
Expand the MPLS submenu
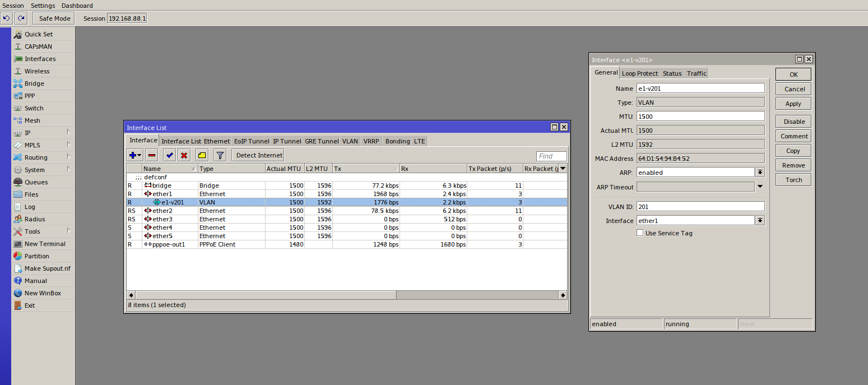[x=69, y=145]
